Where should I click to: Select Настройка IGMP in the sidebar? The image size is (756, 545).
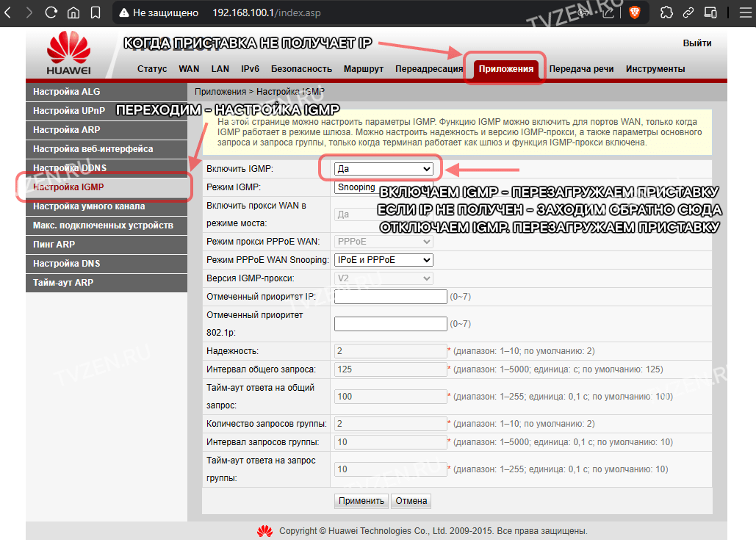[x=107, y=187]
